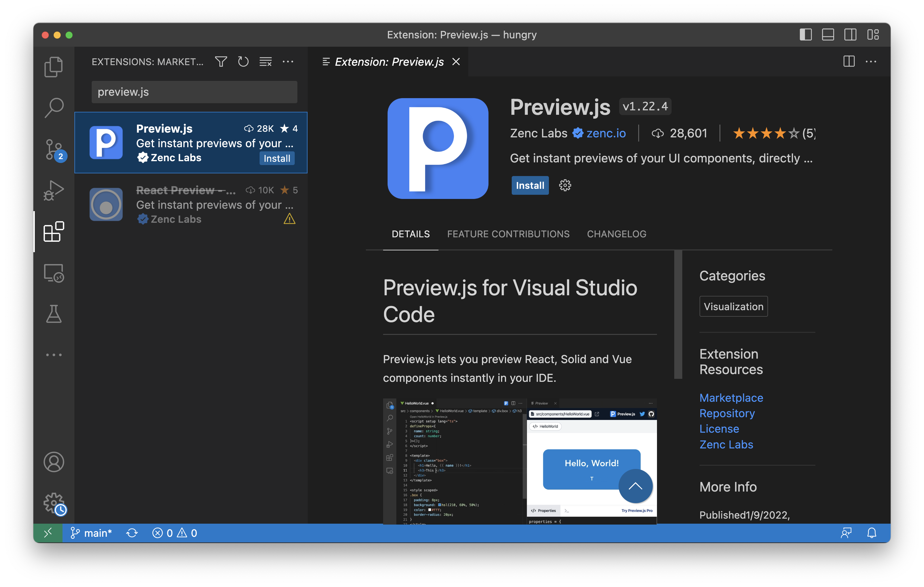Image resolution: width=924 pixels, height=587 pixels.
Task: Open the Testing view
Action: click(x=54, y=314)
